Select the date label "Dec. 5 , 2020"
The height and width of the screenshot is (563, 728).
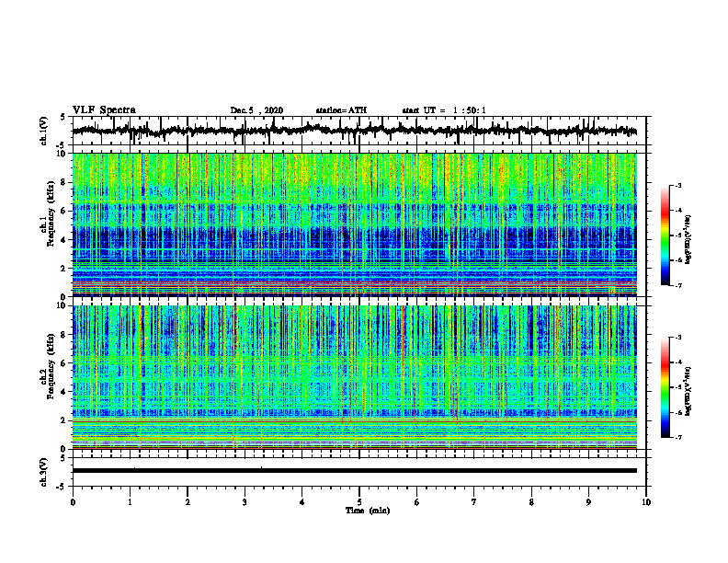click(256, 110)
